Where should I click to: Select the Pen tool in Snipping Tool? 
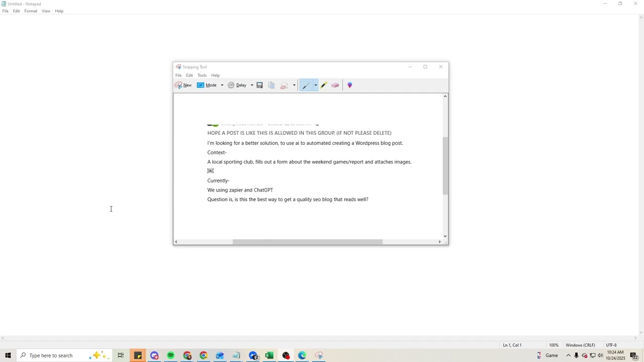point(306,85)
